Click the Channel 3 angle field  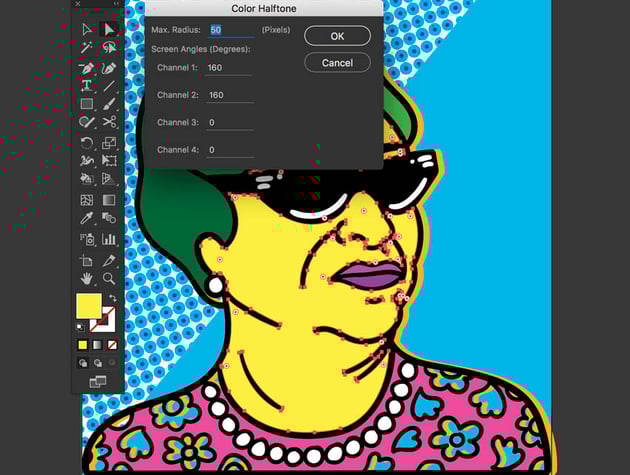pyautogui.click(x=230, y=123)
